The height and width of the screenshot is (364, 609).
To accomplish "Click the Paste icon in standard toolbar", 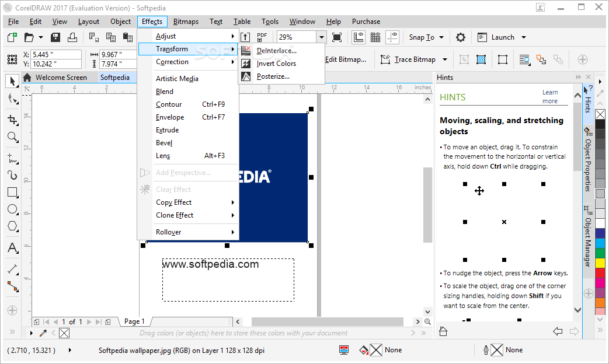I will tap(128, 37).
